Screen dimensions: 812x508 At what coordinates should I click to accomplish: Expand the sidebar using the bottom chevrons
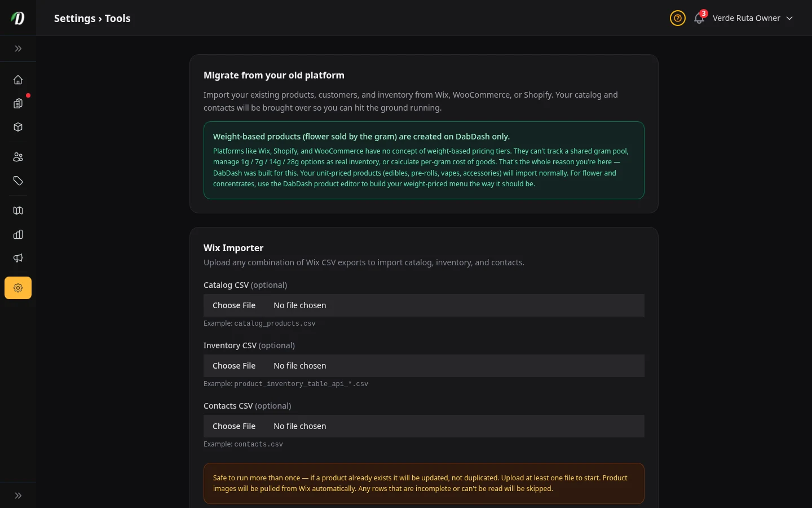pyautogui.click(x=18, y=495)
